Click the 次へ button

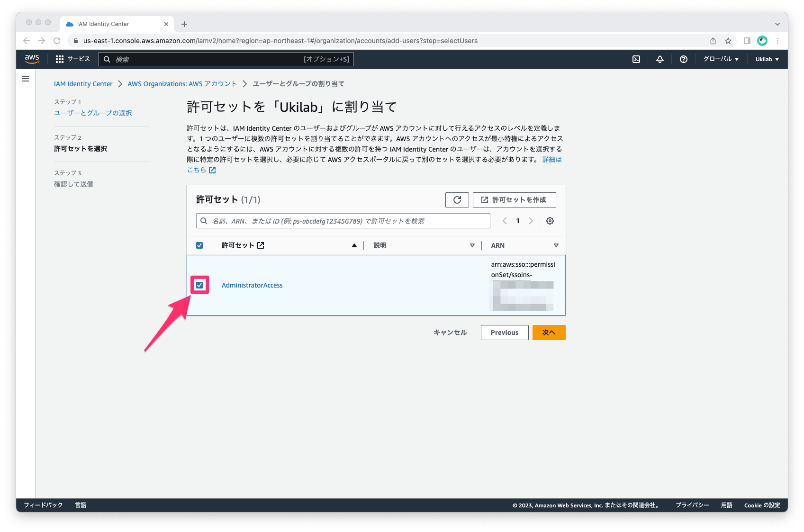tap(549, 333)
